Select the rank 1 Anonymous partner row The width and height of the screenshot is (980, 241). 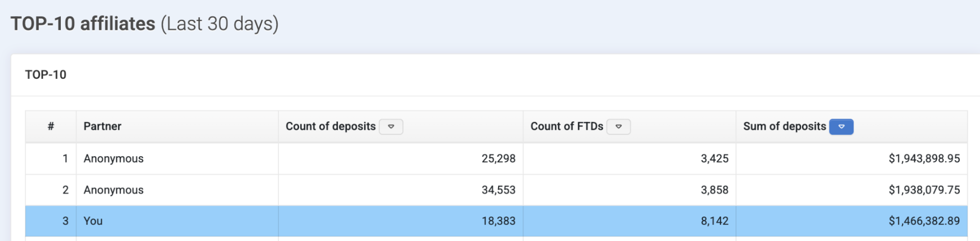pyautogui.click(x=113, y=159)
